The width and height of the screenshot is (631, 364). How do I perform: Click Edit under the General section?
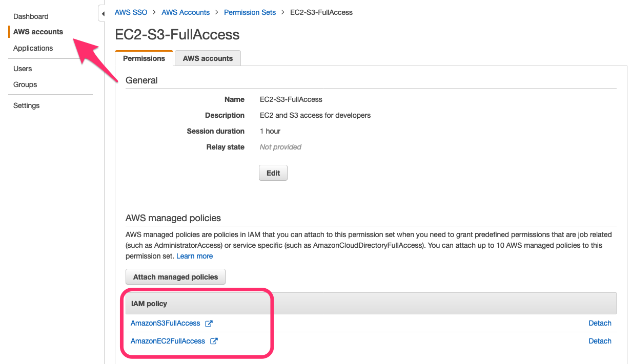pos(273,173)
